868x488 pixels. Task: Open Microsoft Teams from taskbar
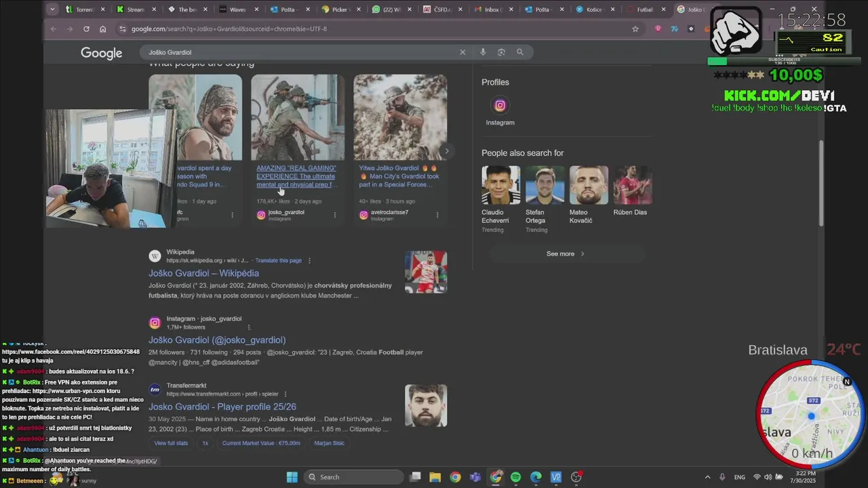click(x=475, y=477)
